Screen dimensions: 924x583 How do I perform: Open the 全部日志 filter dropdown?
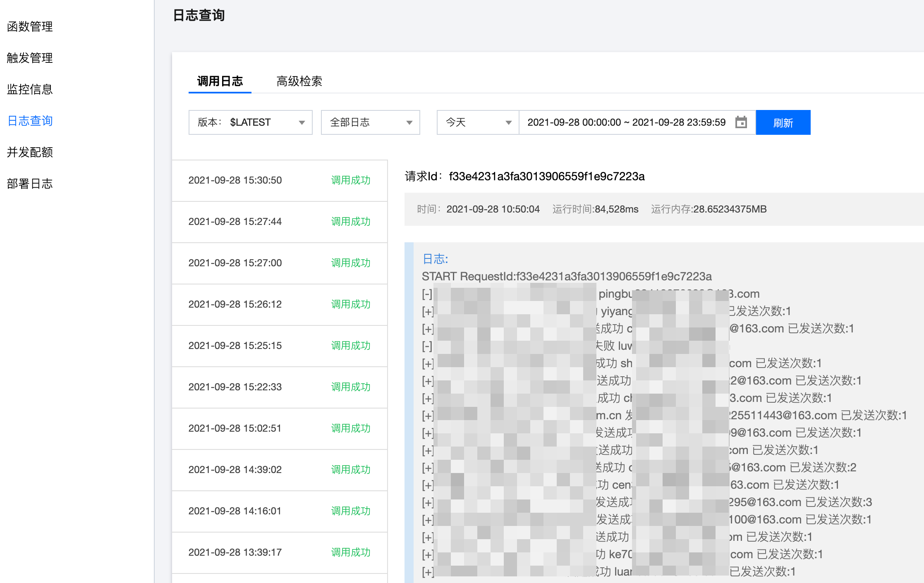click(x=370, y=122)
